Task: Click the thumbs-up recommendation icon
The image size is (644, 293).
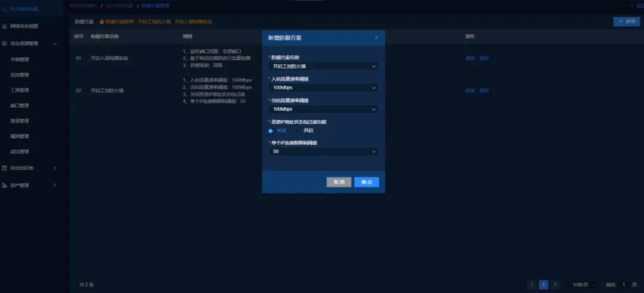Action: 101,21
